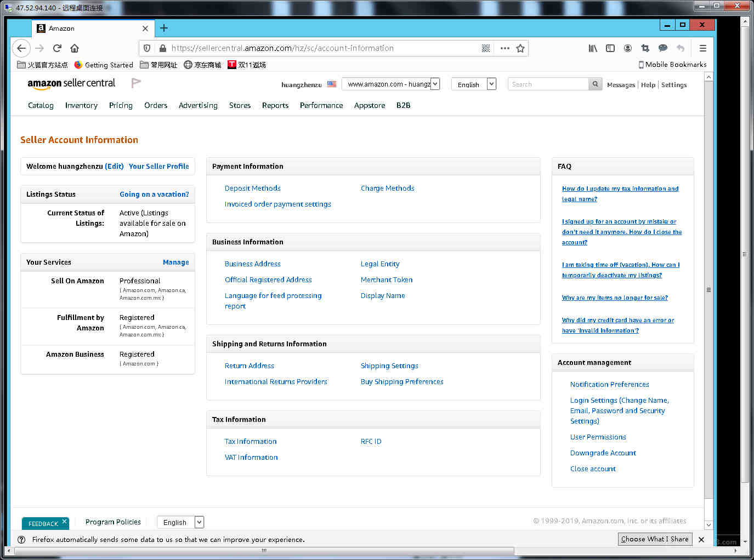Viewport: 754px width, 560px height.
Task: Click the browser address bar URL
Action: [282, 48]
